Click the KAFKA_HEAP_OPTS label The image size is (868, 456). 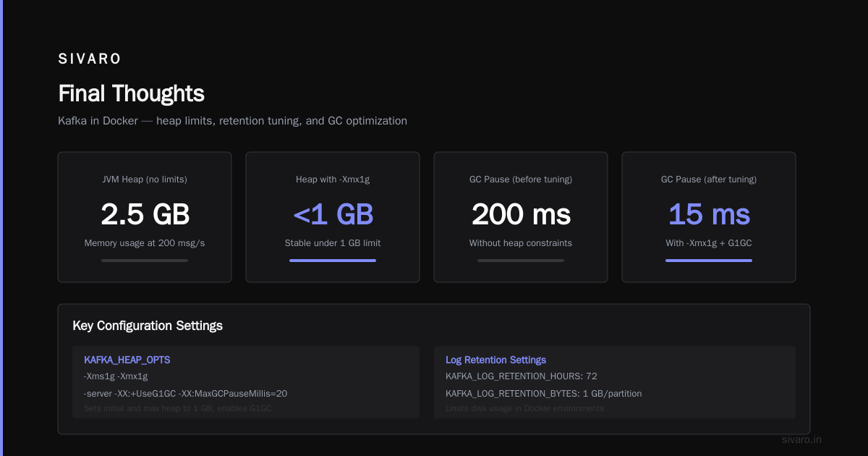(x=127, y=360)
